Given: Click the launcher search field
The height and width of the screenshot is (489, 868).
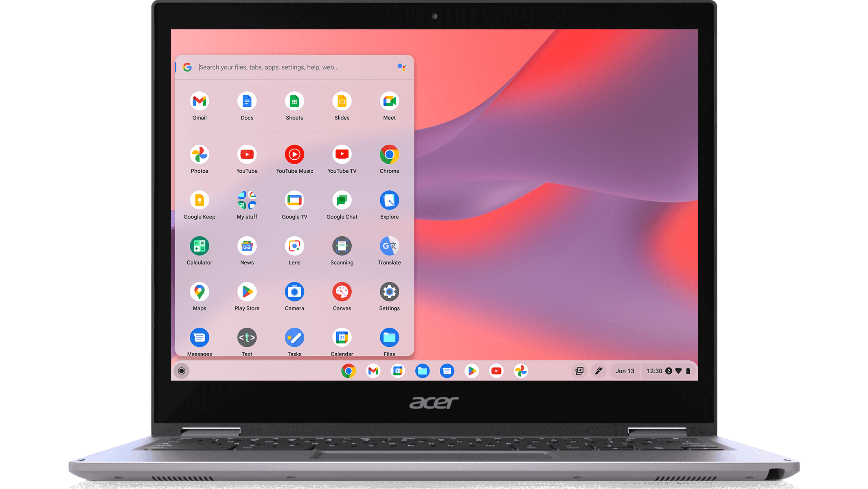Looking at the screenshot, I should [294, 67].
